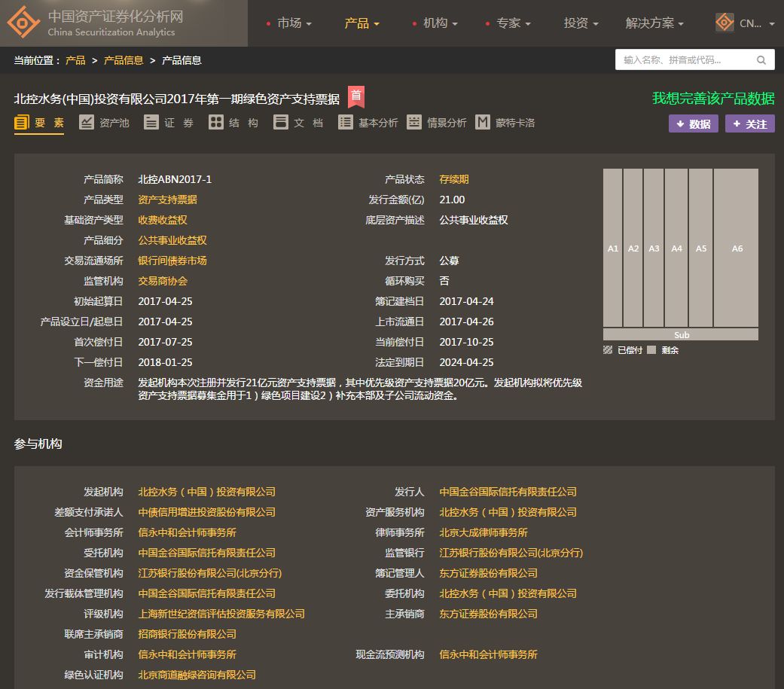Open 会计师事务所 信永中和 link

coord(187,532)
